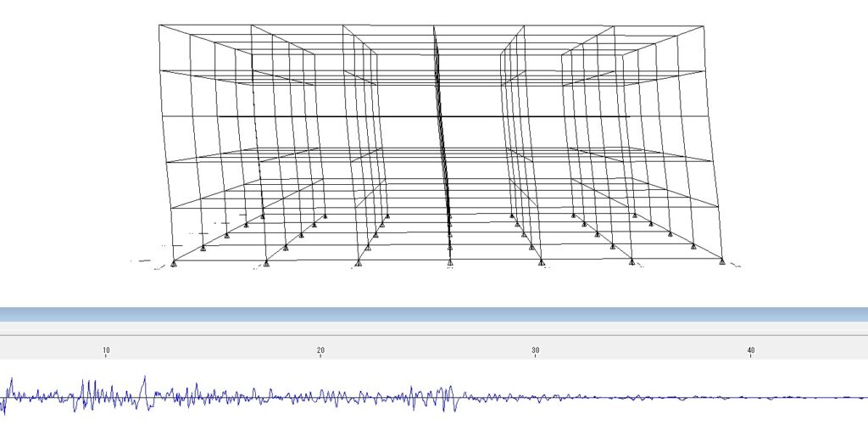Viewport: 868px width, 436px height.
Task: Click the tallest waveform peak near 12 seconds
Action: pos(145,379)
